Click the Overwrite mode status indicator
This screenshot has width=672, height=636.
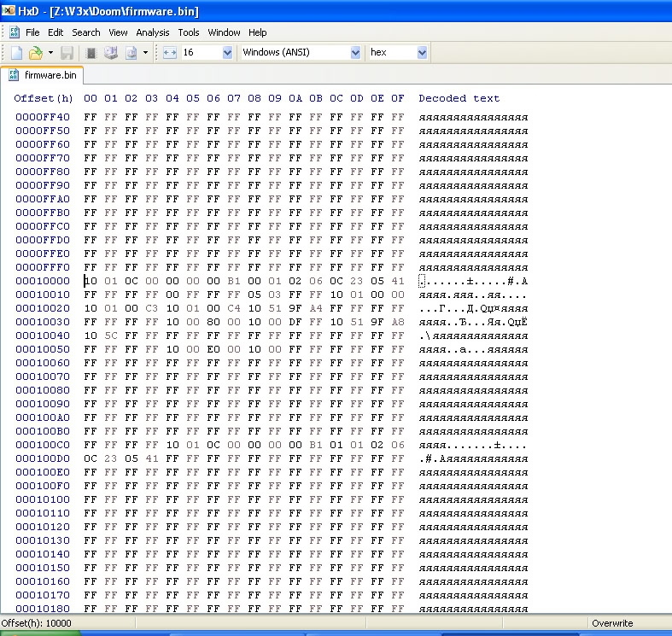click(612, 623)
